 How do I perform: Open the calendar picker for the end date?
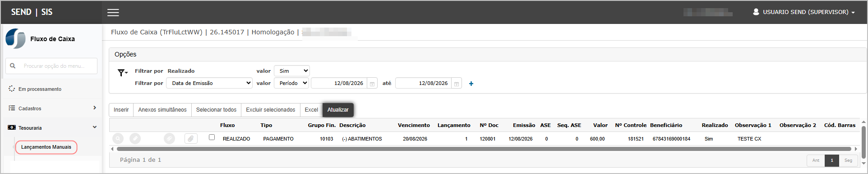coord(457,84)
